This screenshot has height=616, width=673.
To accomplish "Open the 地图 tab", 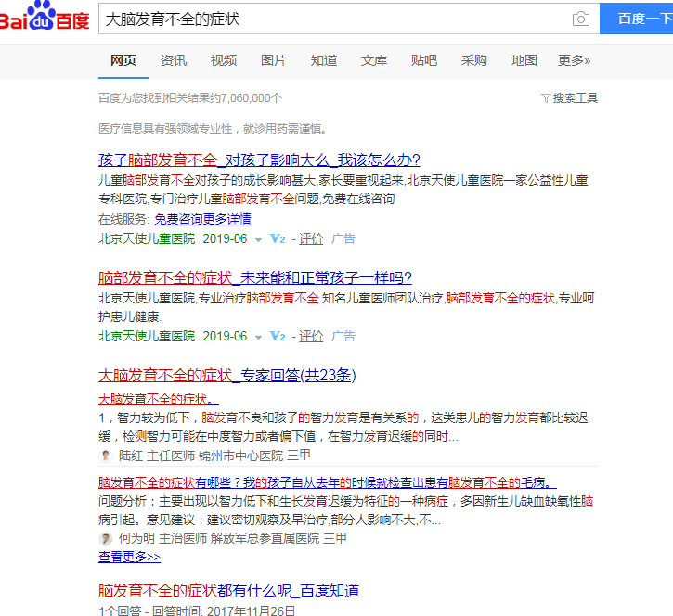I will click(524, 60).
